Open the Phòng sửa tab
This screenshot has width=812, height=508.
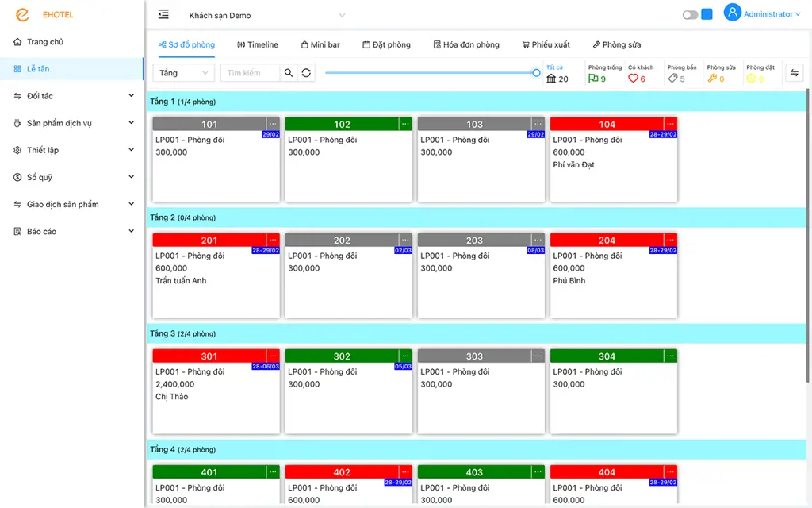coord(617,44)
